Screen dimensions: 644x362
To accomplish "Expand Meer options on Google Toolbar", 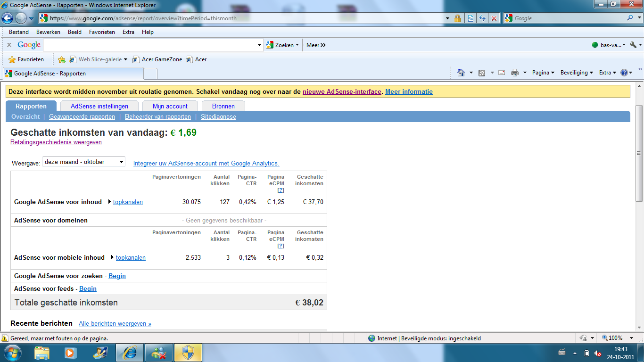I will tap(316, 45).
